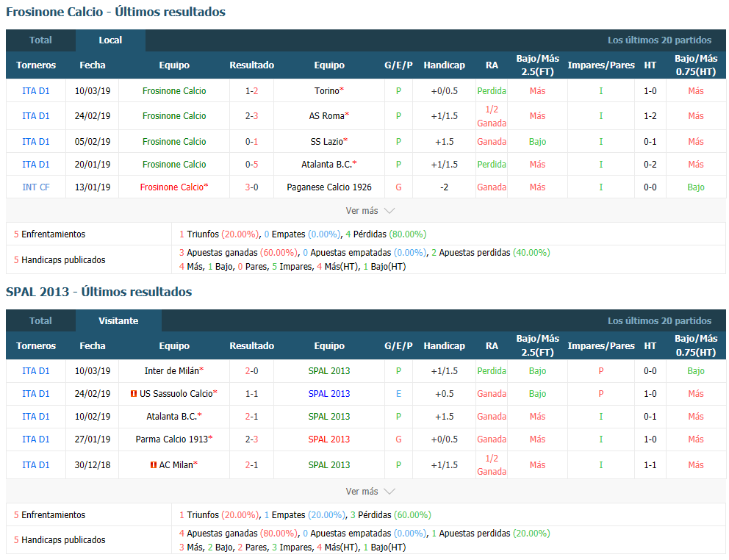Screen dimensions: 729x560
Task: Open SPAL 2013 in the Inter de Milán row
Action: 329,371
